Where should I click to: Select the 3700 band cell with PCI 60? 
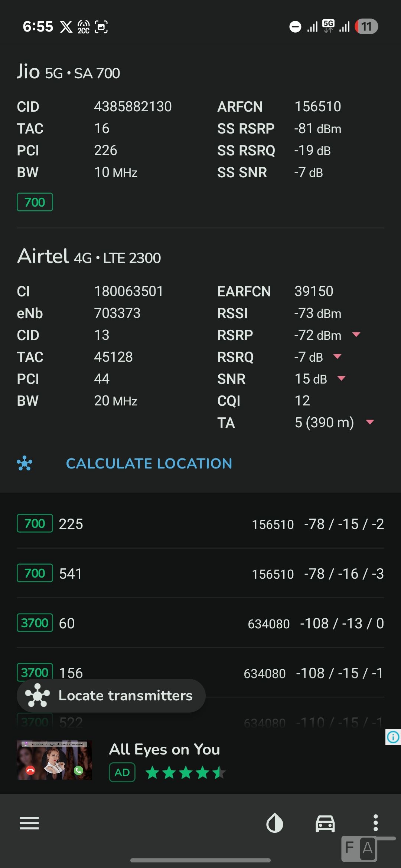200,623
